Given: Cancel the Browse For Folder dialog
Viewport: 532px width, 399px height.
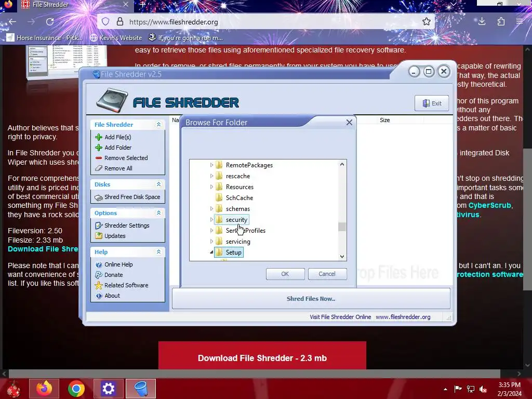Looking at the screenshot, I should click(x=327, y=274).
